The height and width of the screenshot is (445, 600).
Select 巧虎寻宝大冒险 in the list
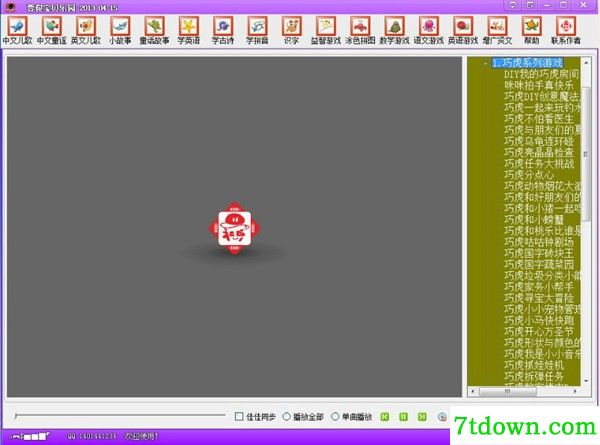[x=539, y=298]
